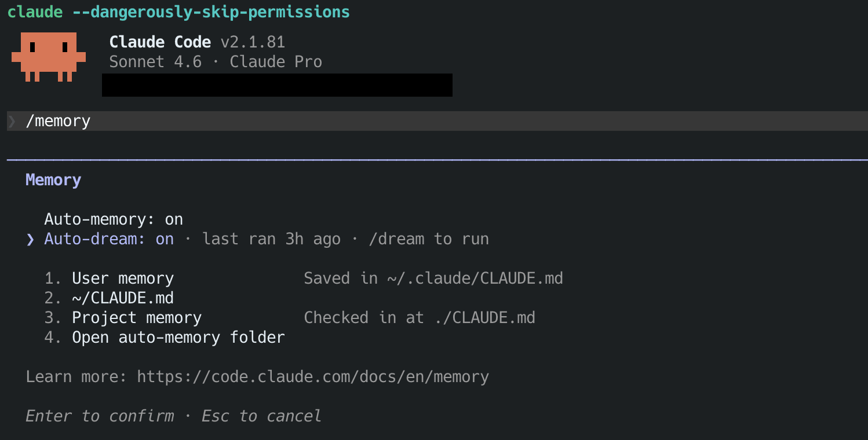
Task: Toggle the Auto-dream on setting
Action: point(109,239)
